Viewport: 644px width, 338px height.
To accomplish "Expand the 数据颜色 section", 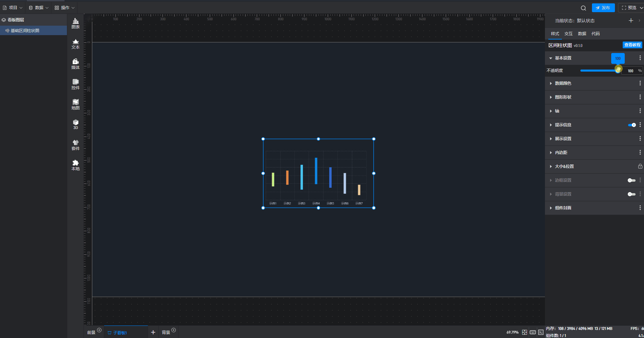I will (563, 83).
